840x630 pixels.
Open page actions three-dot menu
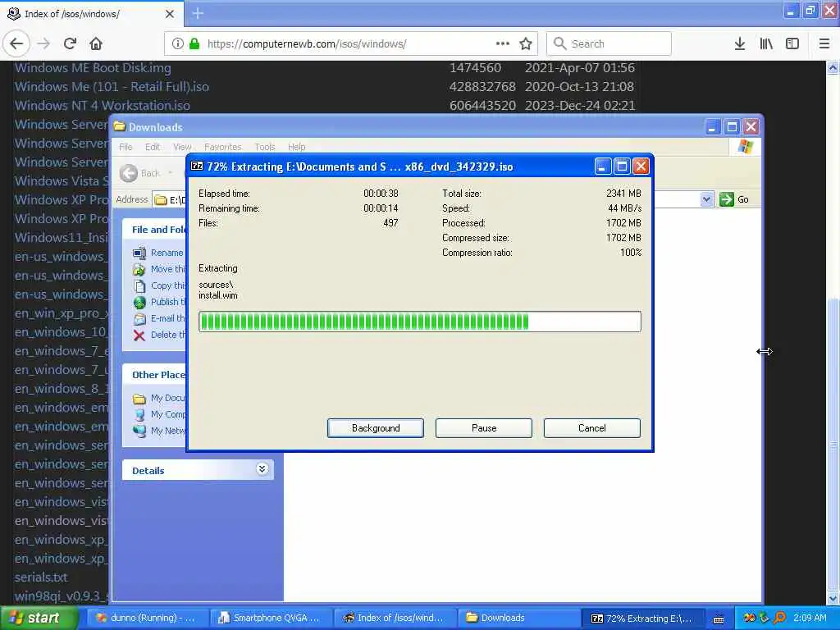[503, 43]
